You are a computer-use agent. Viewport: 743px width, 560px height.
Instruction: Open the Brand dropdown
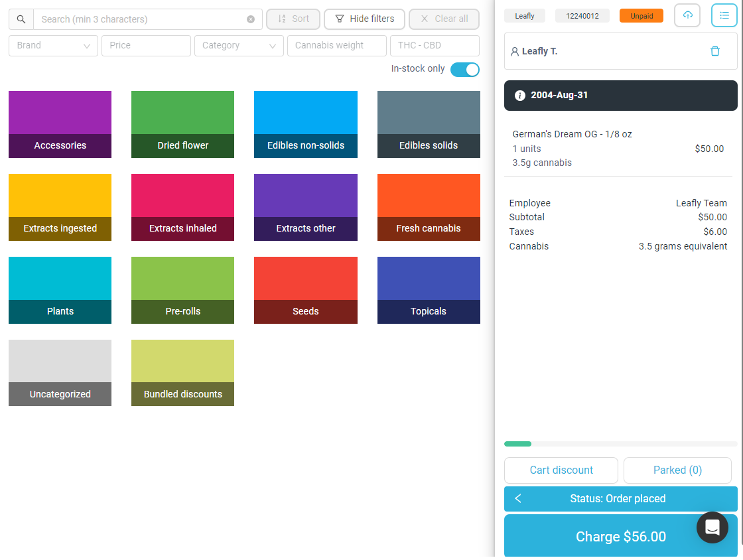coord(54,46)
